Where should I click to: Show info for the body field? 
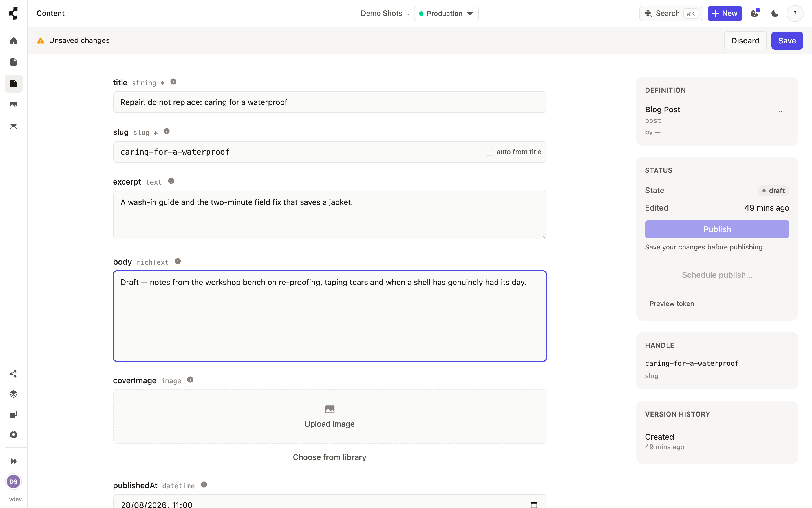tap(178, 261)
